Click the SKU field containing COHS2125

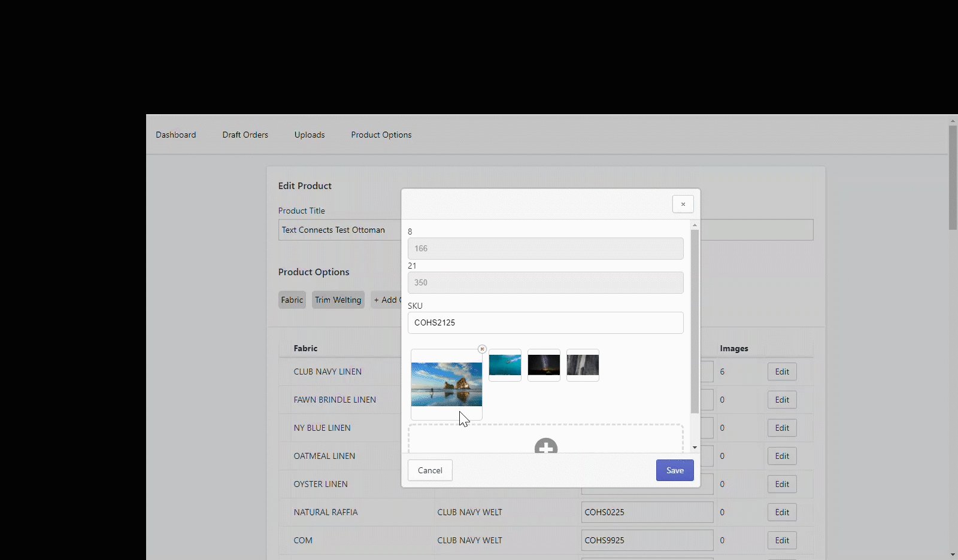(545, 322)
